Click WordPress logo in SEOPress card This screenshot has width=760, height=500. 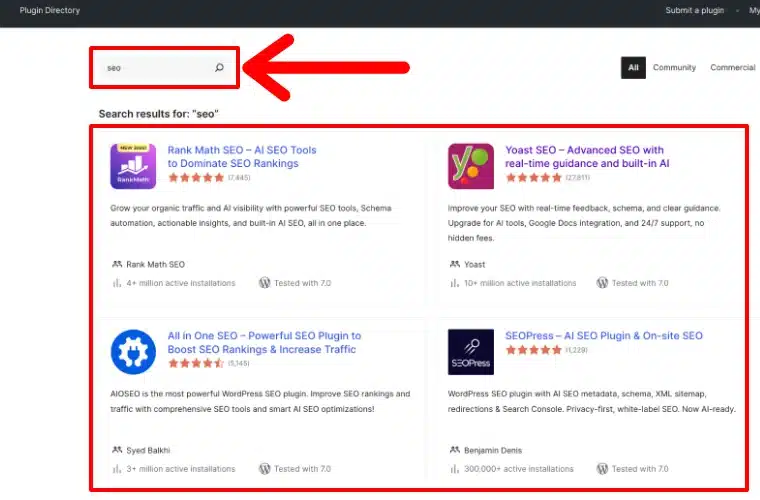tap(602, 469)
